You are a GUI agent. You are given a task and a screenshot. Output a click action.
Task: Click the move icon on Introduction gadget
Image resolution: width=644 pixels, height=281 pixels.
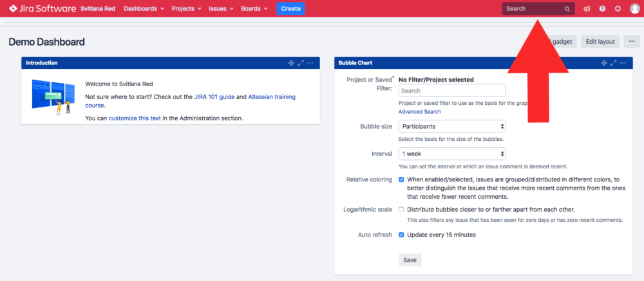pos(291,63)
